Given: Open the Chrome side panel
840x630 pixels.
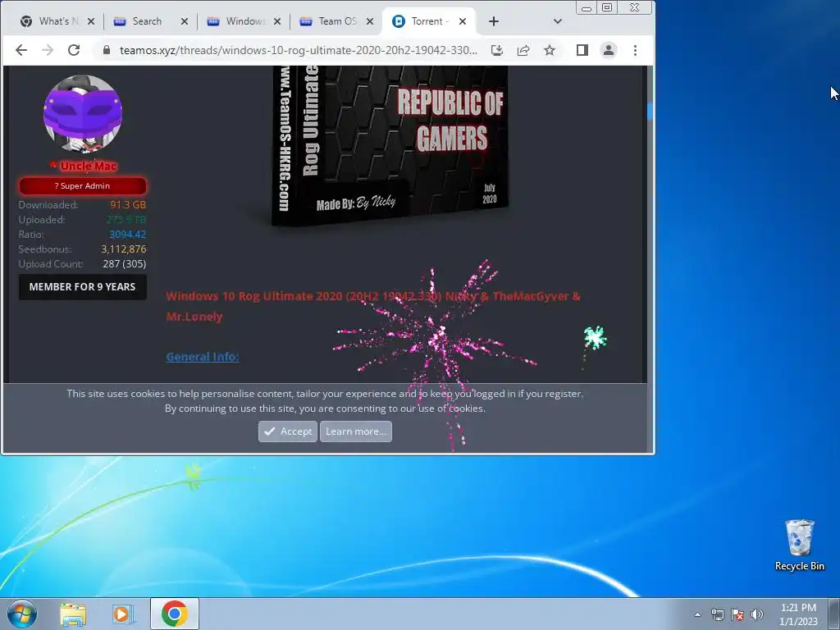Looking at the screenshot, I should pos(582,50).
